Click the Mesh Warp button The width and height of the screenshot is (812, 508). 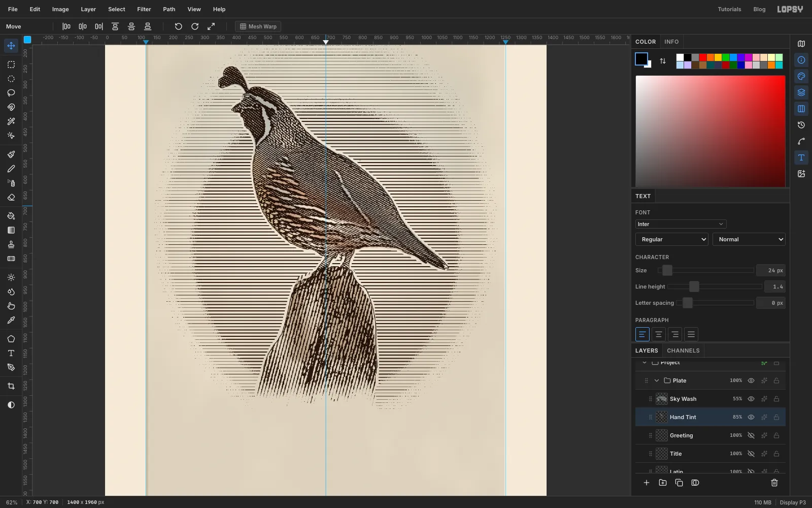[x=258, y=26]
